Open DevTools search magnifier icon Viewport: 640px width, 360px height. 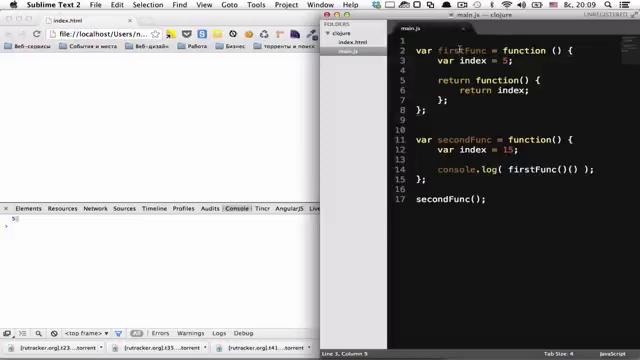[x=38, y=333]
